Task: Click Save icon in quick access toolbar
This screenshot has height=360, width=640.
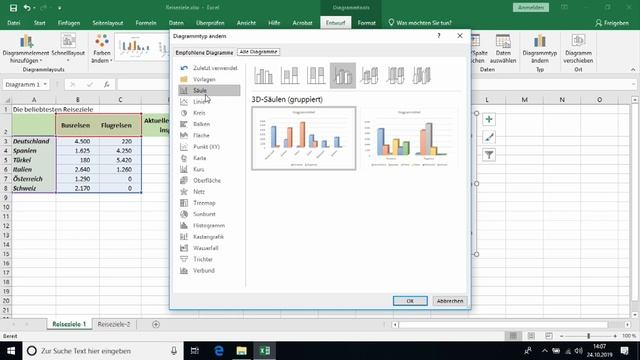Action: coord(13,8)
